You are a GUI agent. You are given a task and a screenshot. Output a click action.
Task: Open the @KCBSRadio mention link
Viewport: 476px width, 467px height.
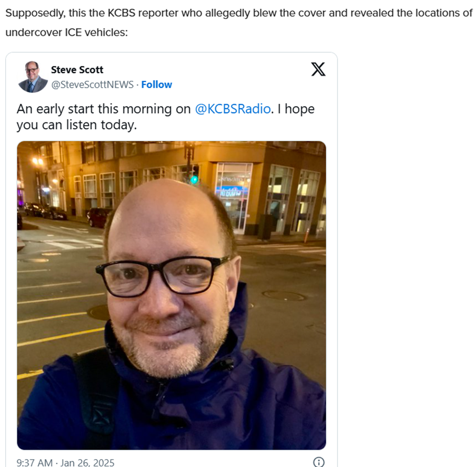point(232,109)
